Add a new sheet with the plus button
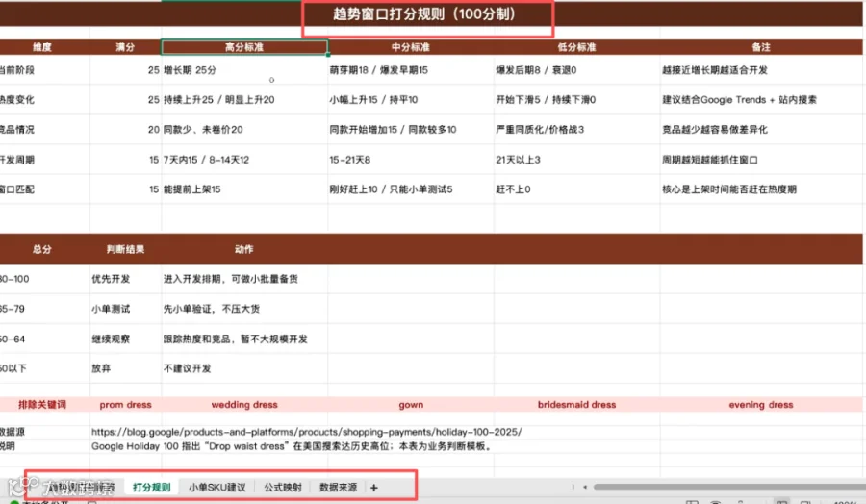 pyautogui.click(x=374, y=488)
